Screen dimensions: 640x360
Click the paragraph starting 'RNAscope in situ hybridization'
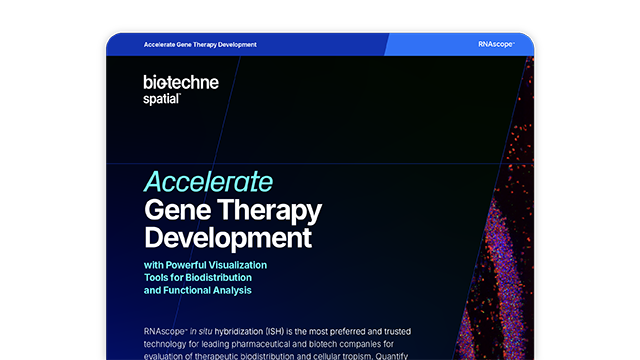(x=277, y=344)
